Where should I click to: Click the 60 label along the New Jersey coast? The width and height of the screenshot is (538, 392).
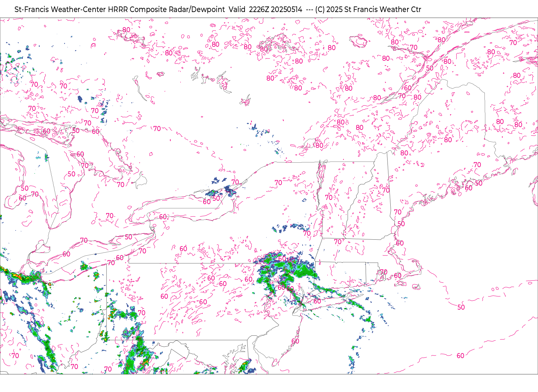coord(295,341)
